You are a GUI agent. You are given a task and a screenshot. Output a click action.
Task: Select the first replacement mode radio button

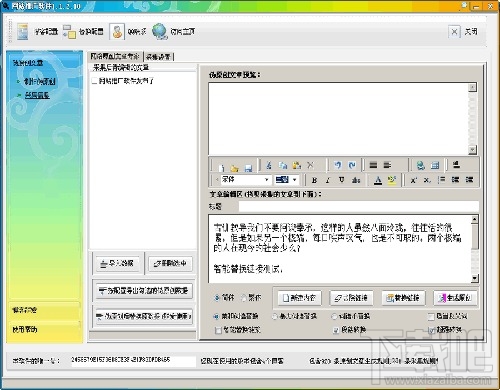pyautogui.click(x=216, y=316)
